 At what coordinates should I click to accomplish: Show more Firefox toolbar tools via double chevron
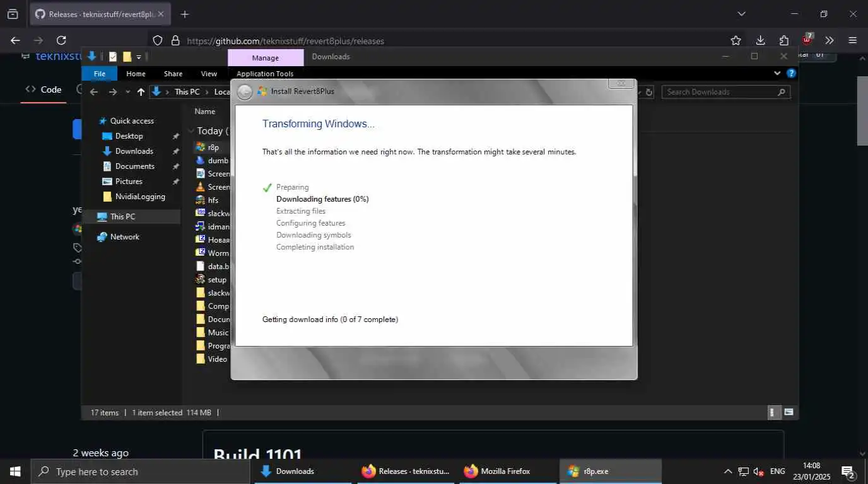point(830,40)
